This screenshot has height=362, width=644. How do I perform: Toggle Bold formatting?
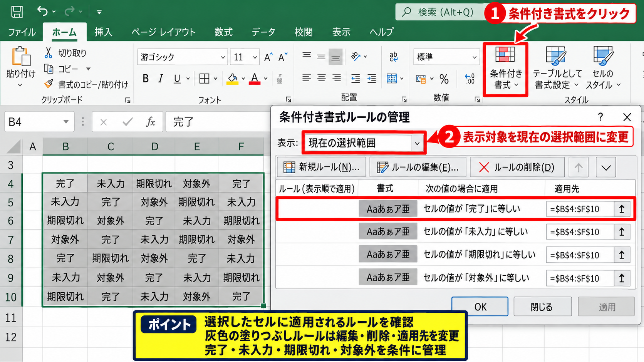pos(146,79)
